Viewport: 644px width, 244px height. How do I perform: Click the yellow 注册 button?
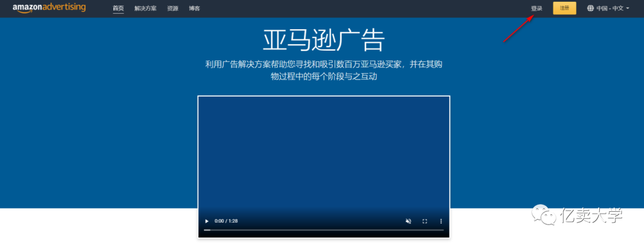pos(564,8)
